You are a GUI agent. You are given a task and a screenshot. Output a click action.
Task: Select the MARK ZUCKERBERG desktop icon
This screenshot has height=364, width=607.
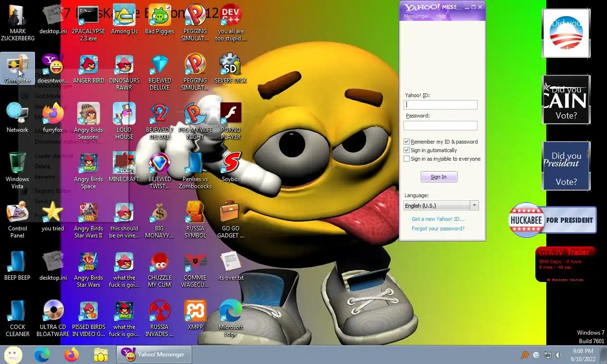18,23
